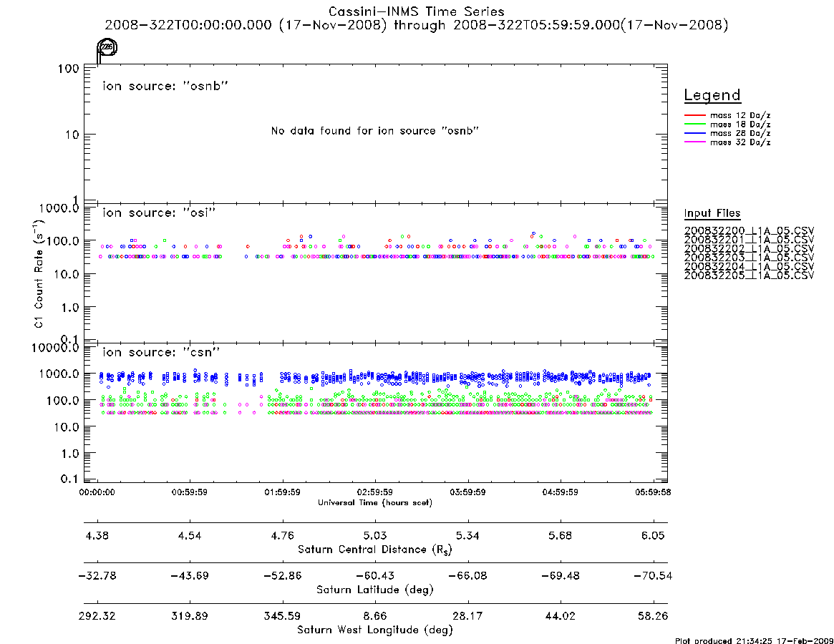Click the Saturn Central Distance axis title
The image size is (834, 644).
pos(375,550)
